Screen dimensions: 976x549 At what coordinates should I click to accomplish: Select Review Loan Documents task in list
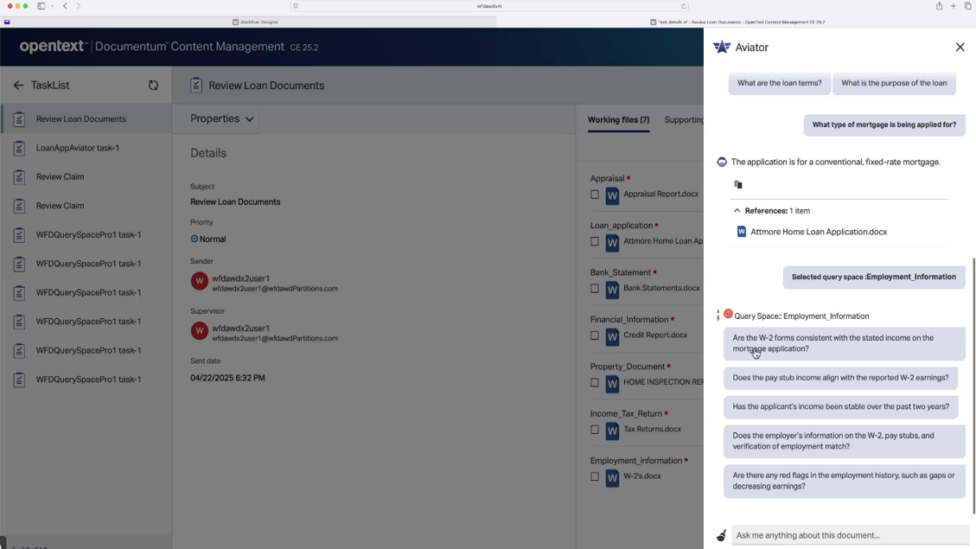(x=86, y=119)
